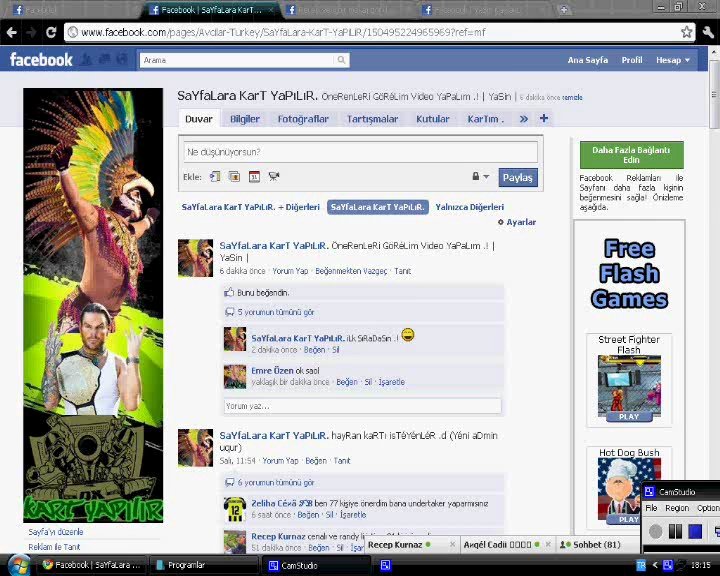Click Emre Özen profile name
Viewport: 720px width, 576px height.
(x=272, y=370)
